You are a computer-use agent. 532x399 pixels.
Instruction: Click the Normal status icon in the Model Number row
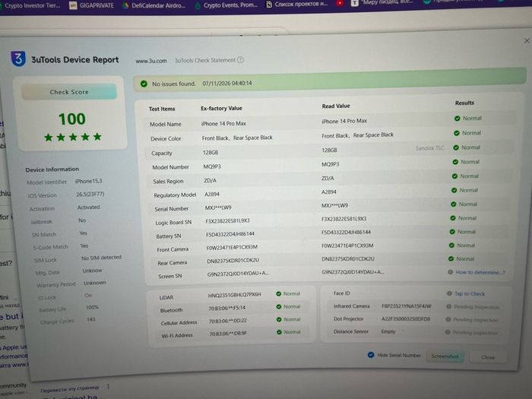[455, 162]
